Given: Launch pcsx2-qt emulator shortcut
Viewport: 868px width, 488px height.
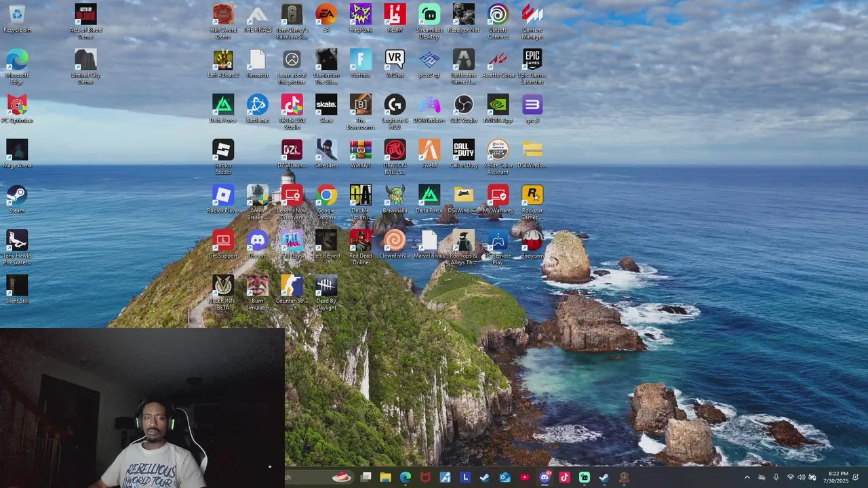Looking at the screenshot, I should tap(429, 64).
